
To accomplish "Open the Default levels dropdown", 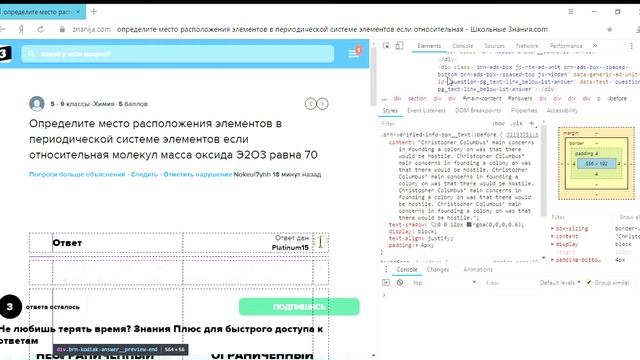I will tap(560, 282).
